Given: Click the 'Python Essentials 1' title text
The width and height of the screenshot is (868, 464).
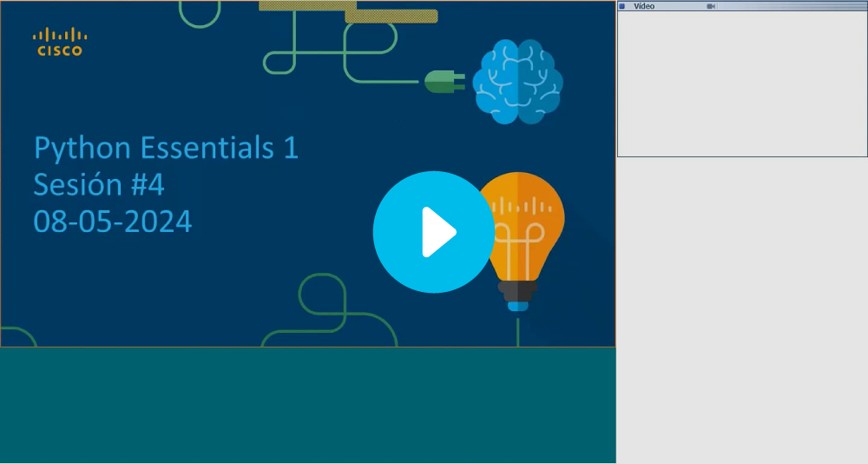Looking at the screenshot, I should (x=166, y=149).
